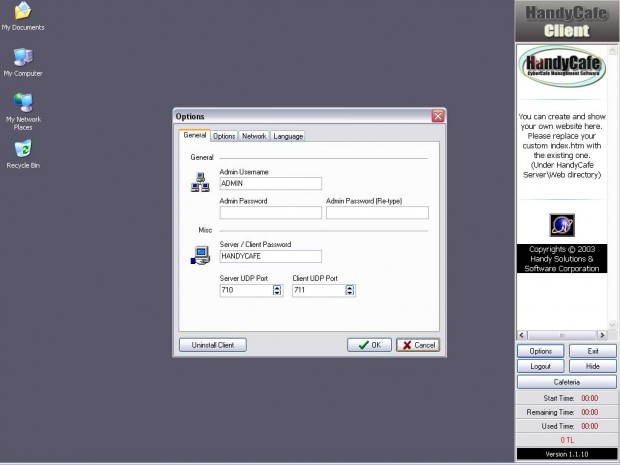Click the down arrow of vertical scrollbar
Viewport: 620px width, 465px height.
(x=612, y=325)
